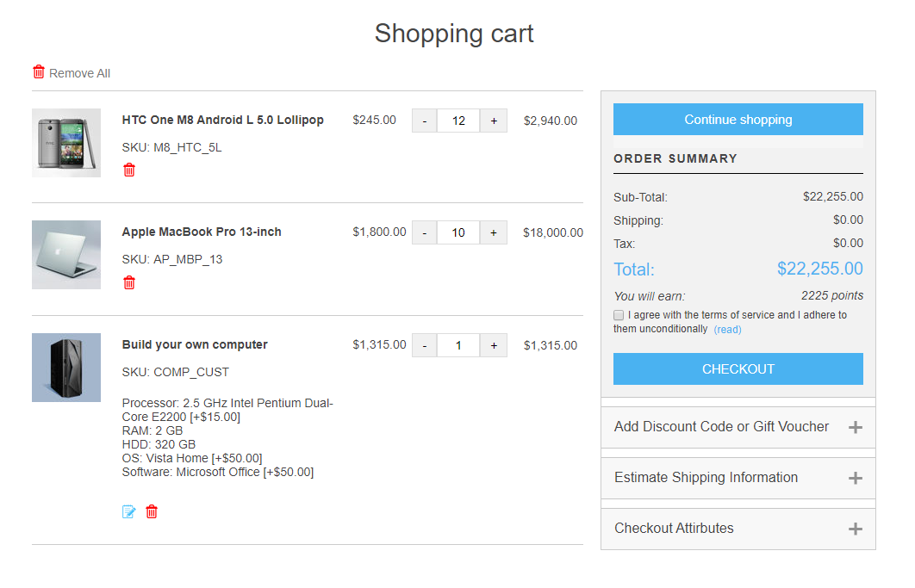The height and width of the screenshot is (588, 915).
Task: Click the Remove All trash icon
Action: (39, 72)
